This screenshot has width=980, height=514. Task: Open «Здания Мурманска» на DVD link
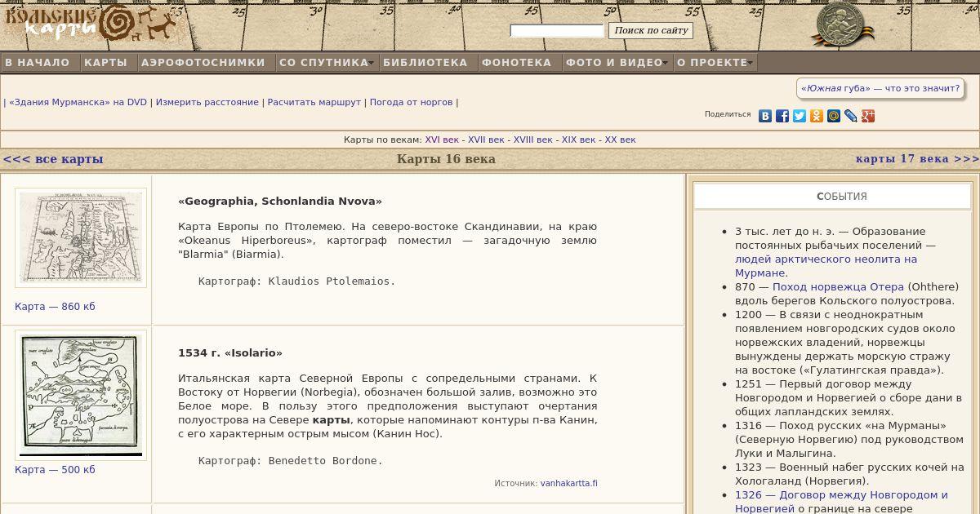[x=78, y=103]
